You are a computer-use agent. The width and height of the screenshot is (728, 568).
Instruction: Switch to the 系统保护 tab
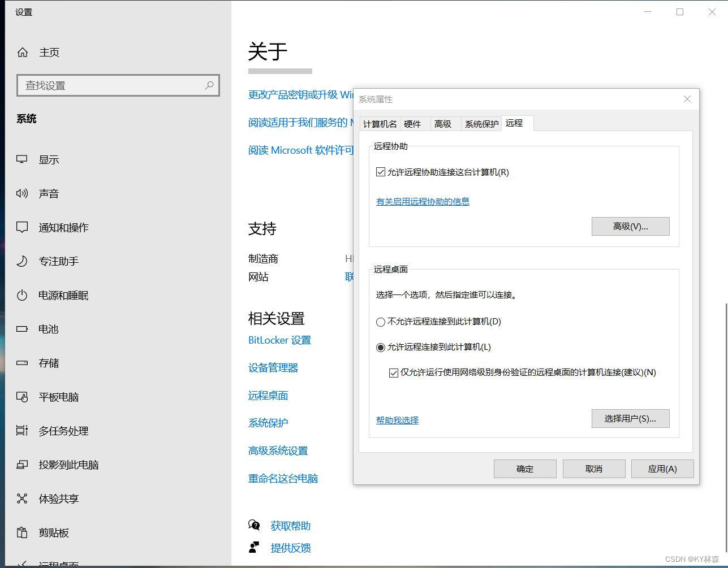pyautogui.click(x=481, y=124)
